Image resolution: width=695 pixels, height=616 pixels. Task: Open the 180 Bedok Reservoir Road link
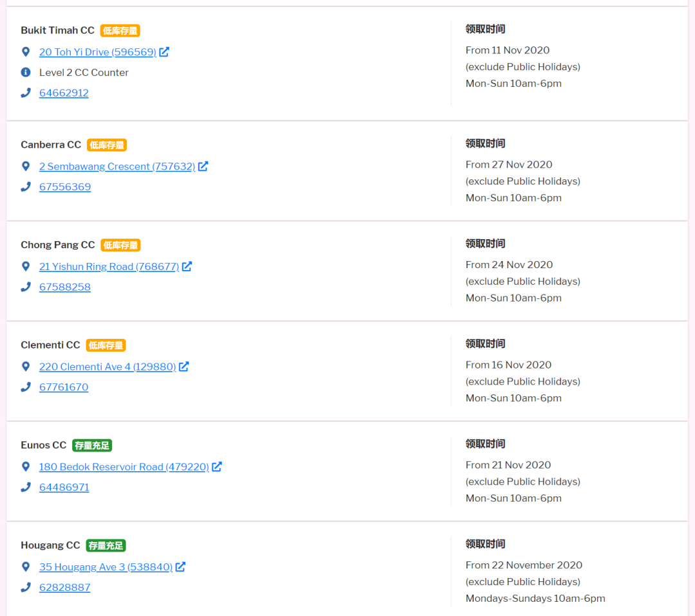(x=124, y=467)
